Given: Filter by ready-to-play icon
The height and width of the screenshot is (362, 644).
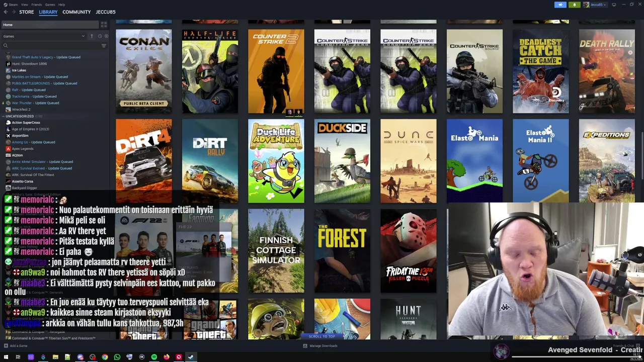Looking at the screenshot, I should point(106,36).
